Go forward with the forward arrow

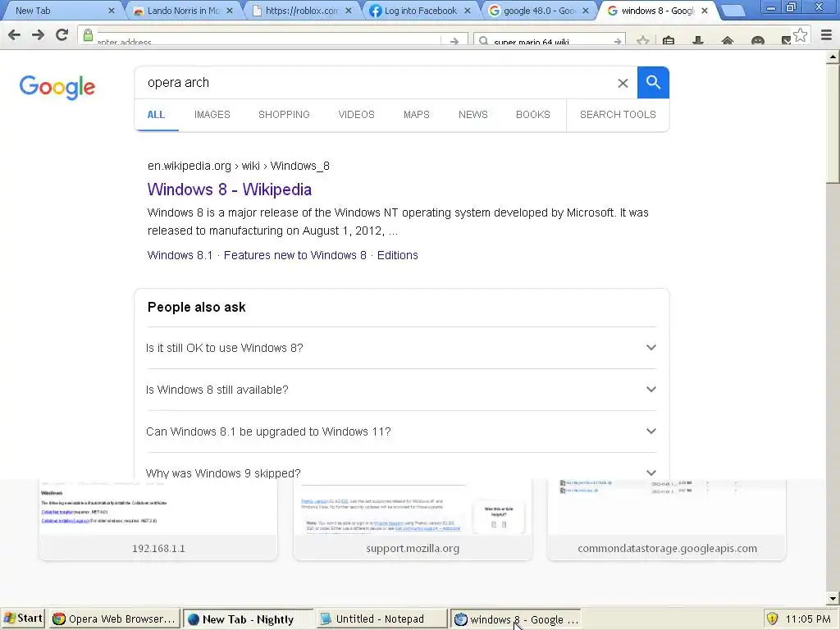point(38,35)
